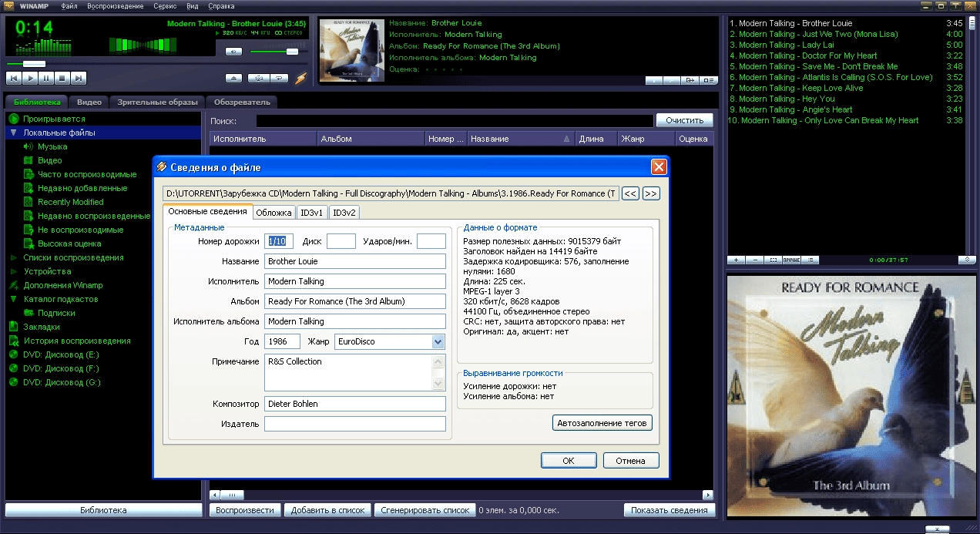Open the Вид menu

click(x=193, y=6)
